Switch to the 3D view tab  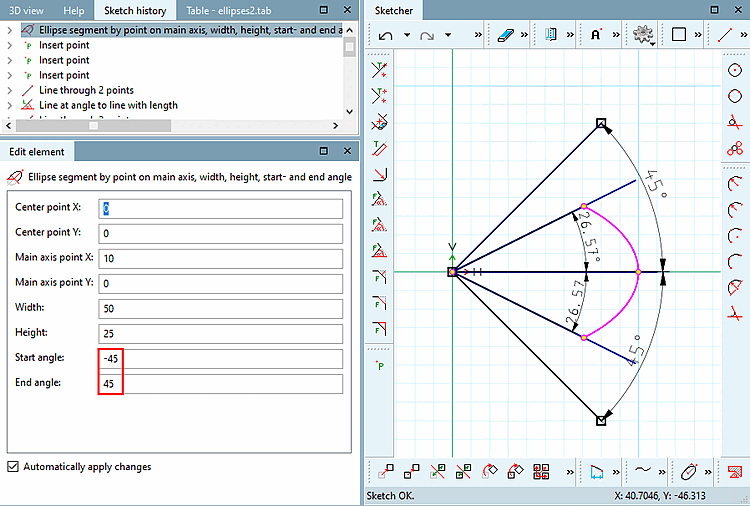tap(26, 10)
